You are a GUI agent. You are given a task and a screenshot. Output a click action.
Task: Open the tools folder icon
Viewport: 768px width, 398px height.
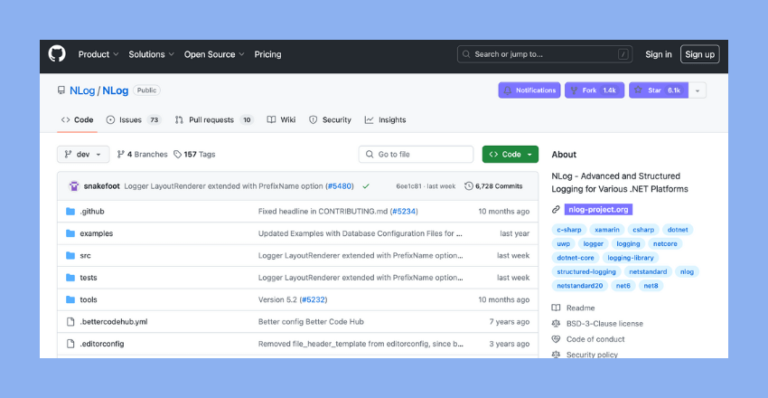71,300
